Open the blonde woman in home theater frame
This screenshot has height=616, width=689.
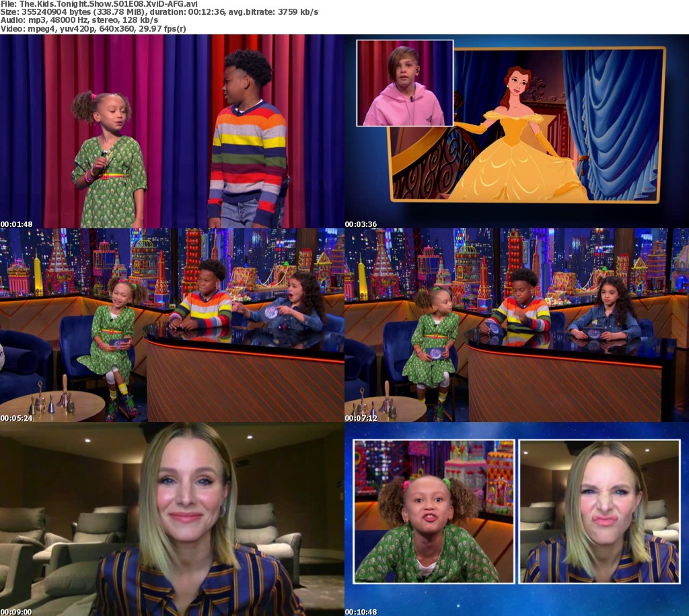(172, 518)
